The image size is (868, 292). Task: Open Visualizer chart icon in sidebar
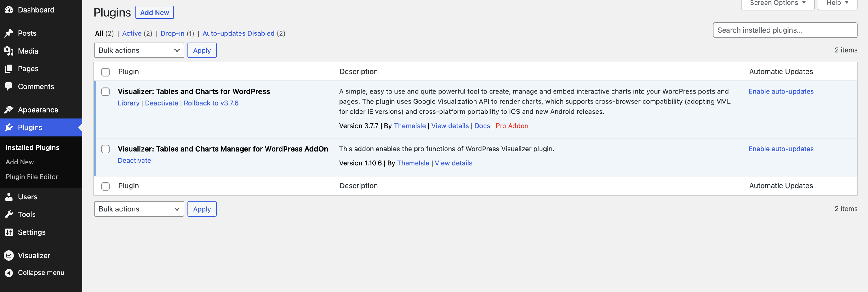(x=9, y=256)
